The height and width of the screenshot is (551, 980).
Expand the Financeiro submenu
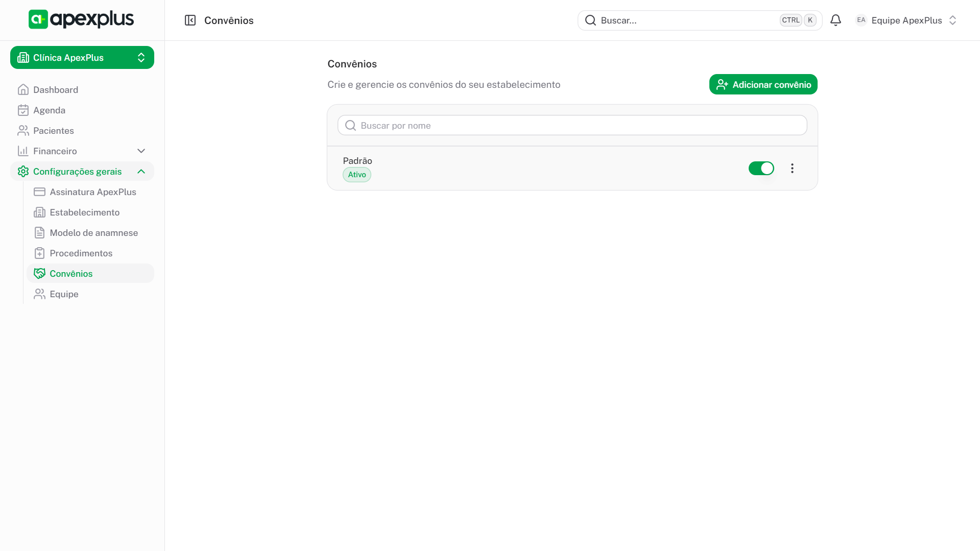point(141,151)
